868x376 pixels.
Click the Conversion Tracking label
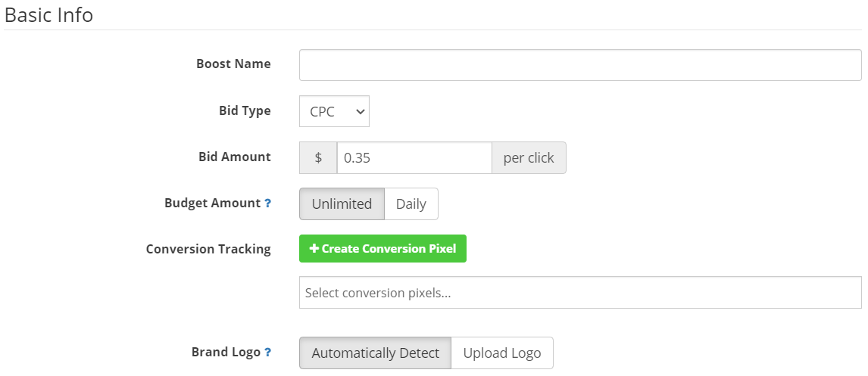coord(208,249)
